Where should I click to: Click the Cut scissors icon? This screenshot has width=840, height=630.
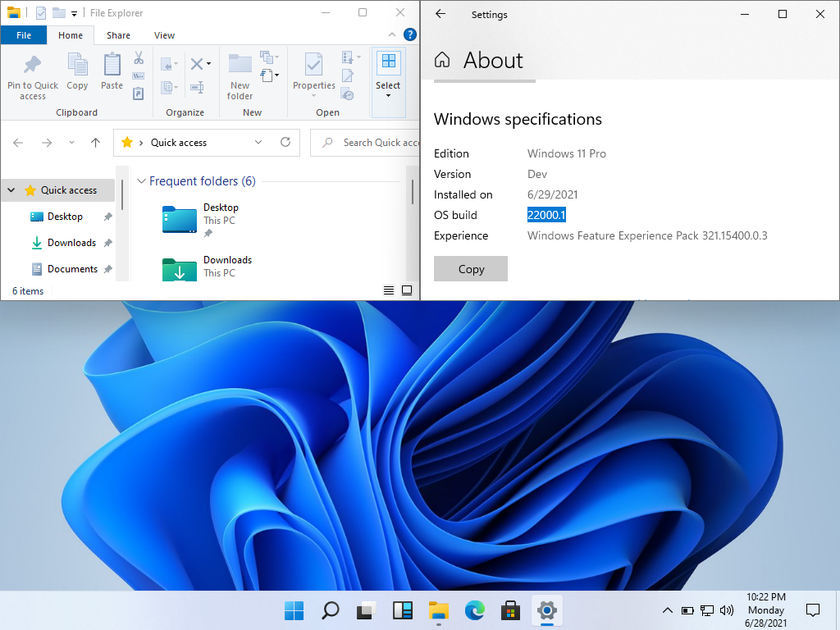[x=139, y=58]
